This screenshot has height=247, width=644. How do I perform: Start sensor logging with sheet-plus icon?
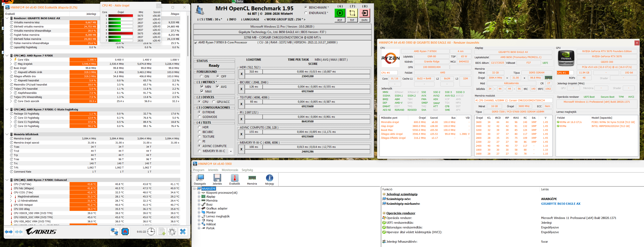click(162, 232)
